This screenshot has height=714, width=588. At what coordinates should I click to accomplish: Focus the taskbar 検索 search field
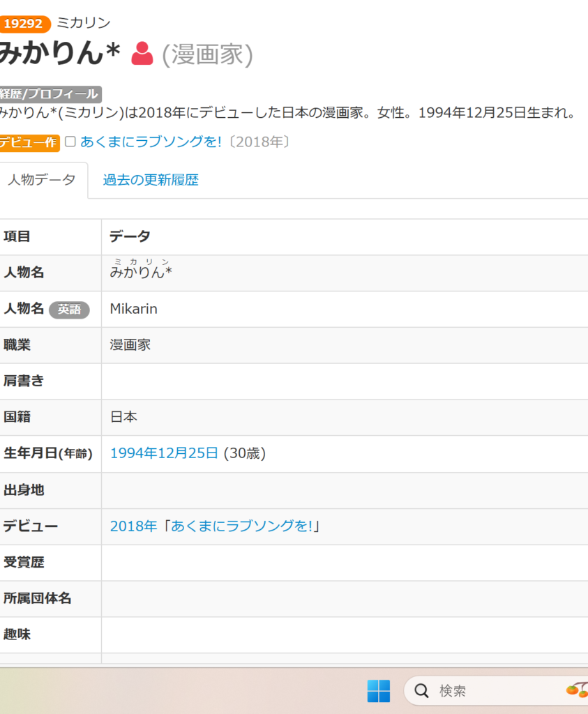click(x=488, y=691)
